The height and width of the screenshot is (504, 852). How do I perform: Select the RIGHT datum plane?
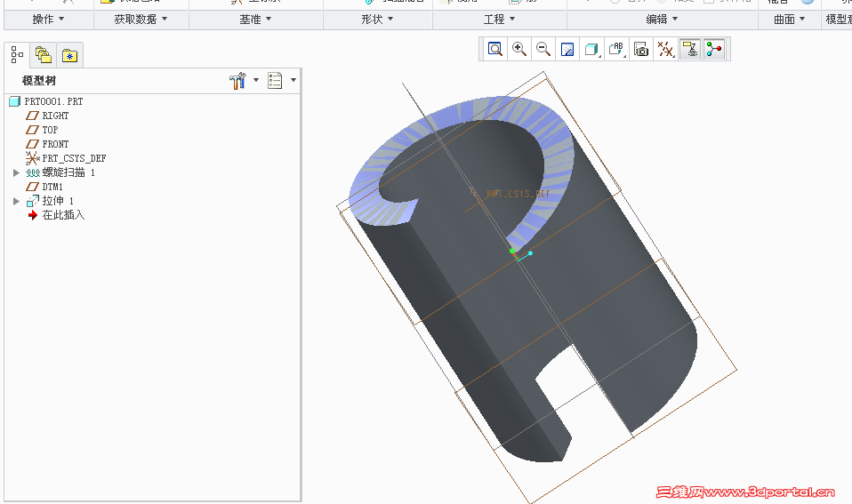tap(48, 116)
